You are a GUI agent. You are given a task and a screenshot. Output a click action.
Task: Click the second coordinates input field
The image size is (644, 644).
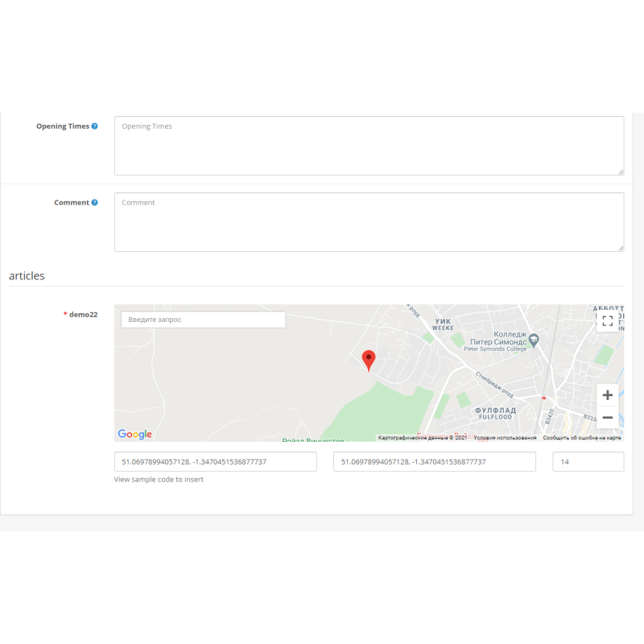click(434, 462)
